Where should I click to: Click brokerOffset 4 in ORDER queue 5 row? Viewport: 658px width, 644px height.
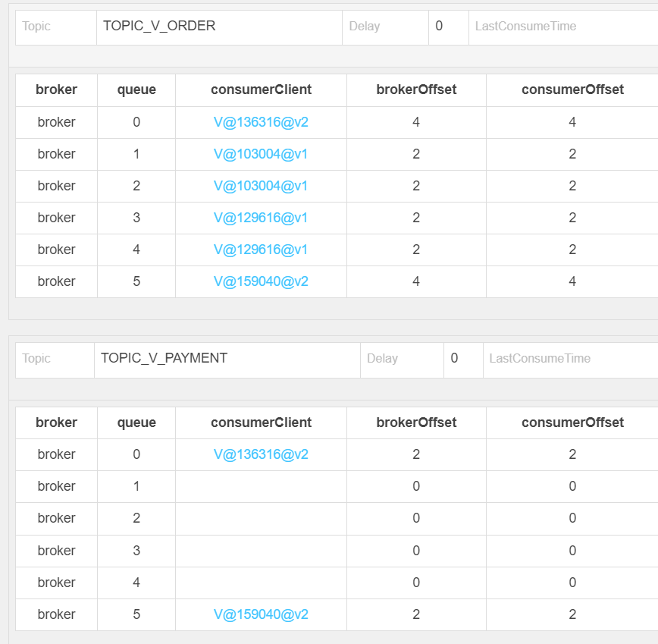pyautogui.click(x=416, y=281)
